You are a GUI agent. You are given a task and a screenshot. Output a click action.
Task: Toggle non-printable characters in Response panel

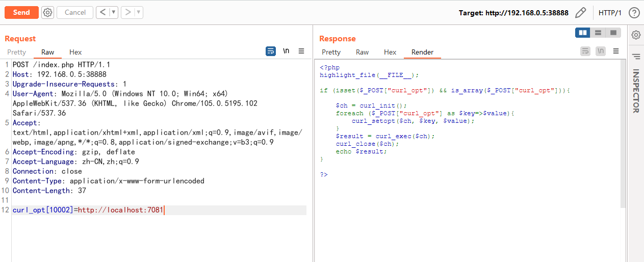click(x=601, y=51)
